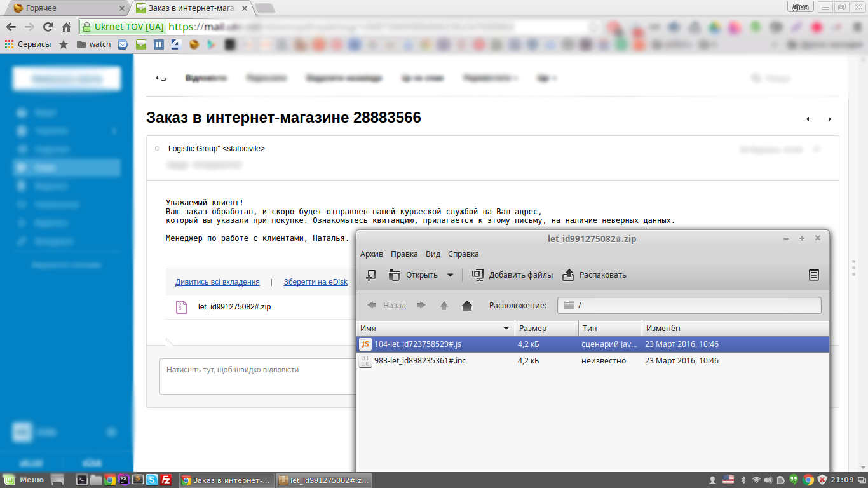The width and height of the screenshot is (868, 488).
Task: Click the home location icon in archive manager
Action: 467,306
